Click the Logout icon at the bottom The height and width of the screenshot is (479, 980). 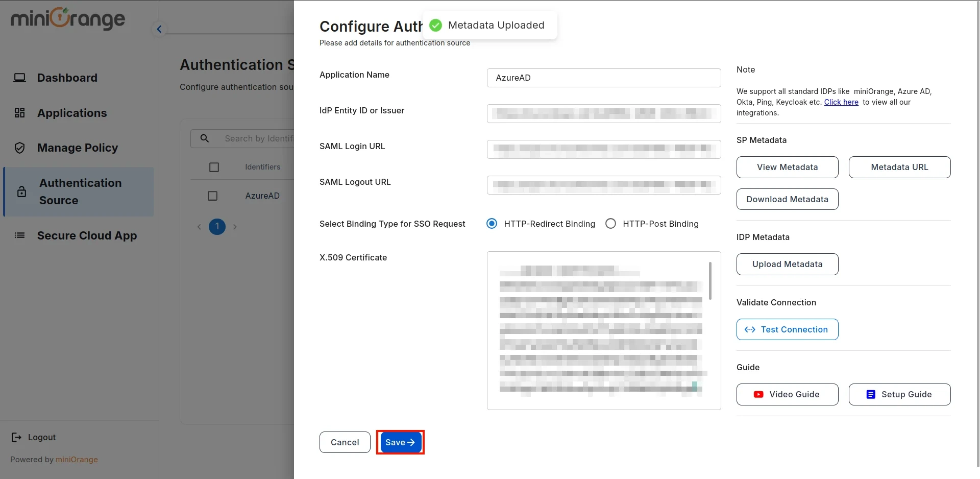[15, 437]
